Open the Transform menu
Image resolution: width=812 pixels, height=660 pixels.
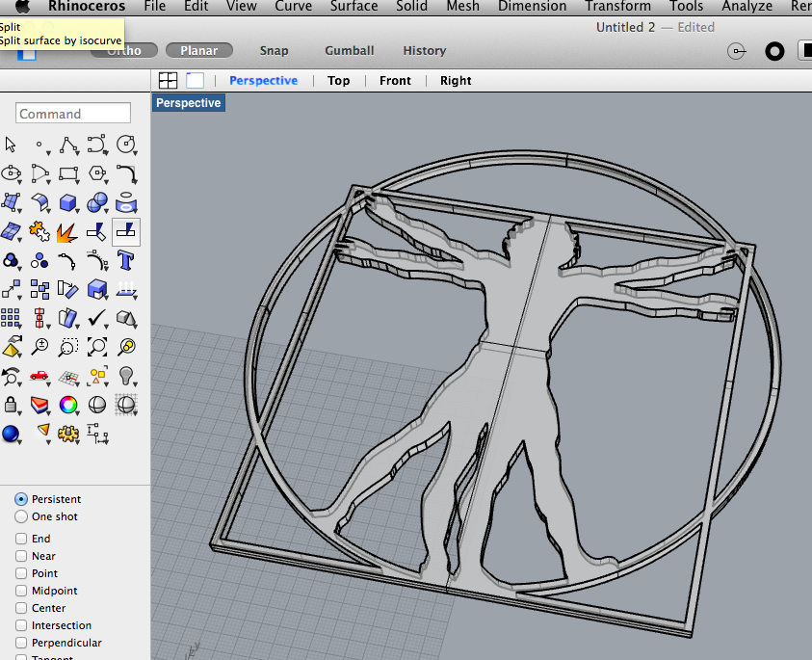[617, 6]
